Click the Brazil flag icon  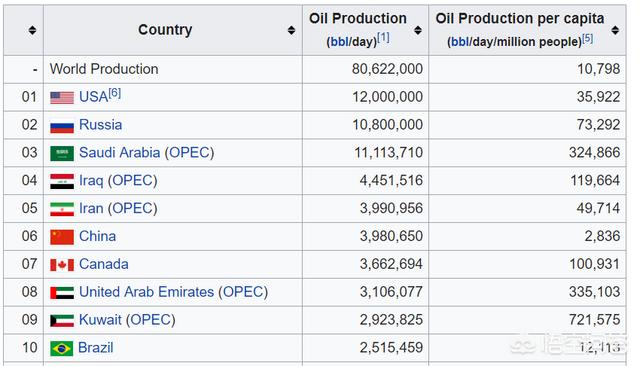tap(62, 348)
